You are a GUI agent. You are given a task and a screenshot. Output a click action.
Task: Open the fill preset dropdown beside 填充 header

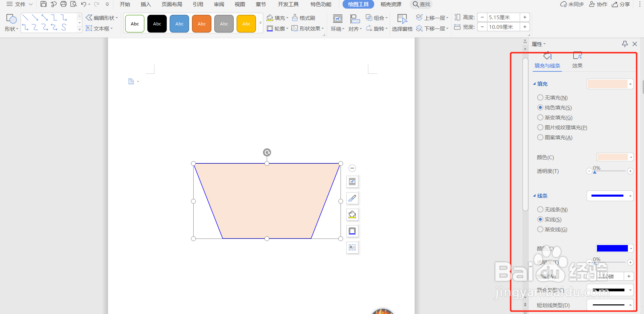click(610, 84)
